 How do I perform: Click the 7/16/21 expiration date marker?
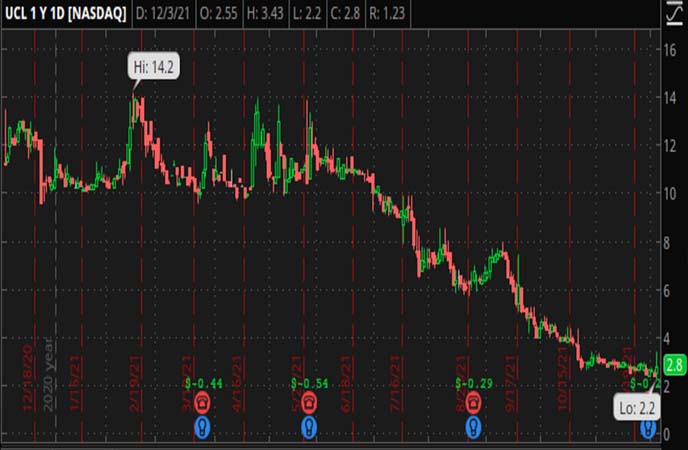pos(396,384)
